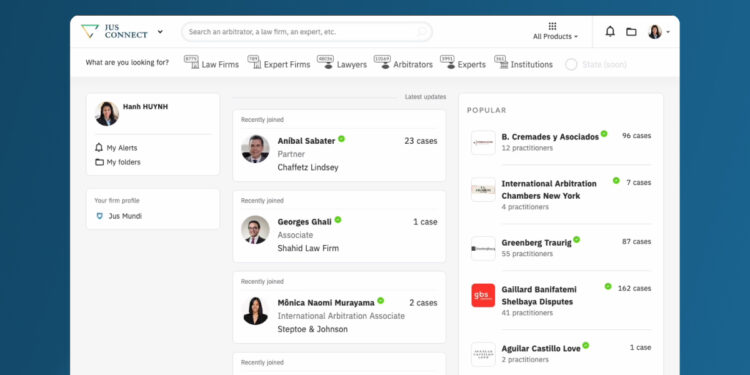Click Aguilar Castillo Love logo

coord(483,354)
